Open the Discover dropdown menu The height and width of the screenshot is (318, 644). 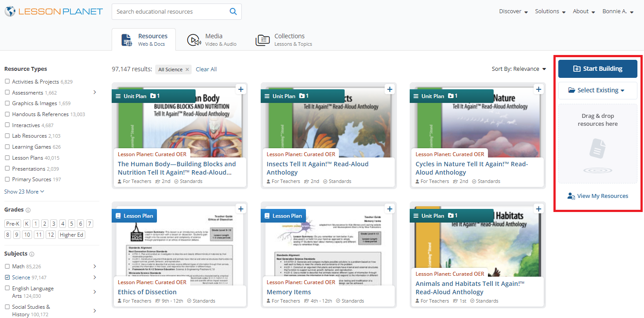click(513, 11)
